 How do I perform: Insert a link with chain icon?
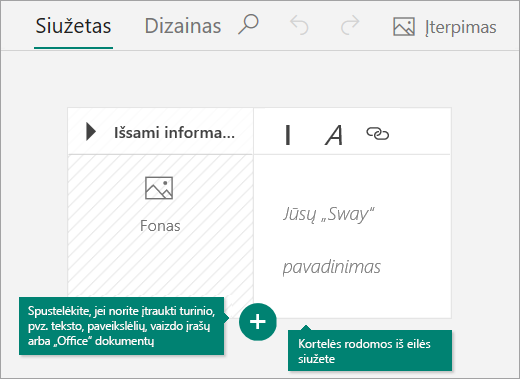point(377,134)
